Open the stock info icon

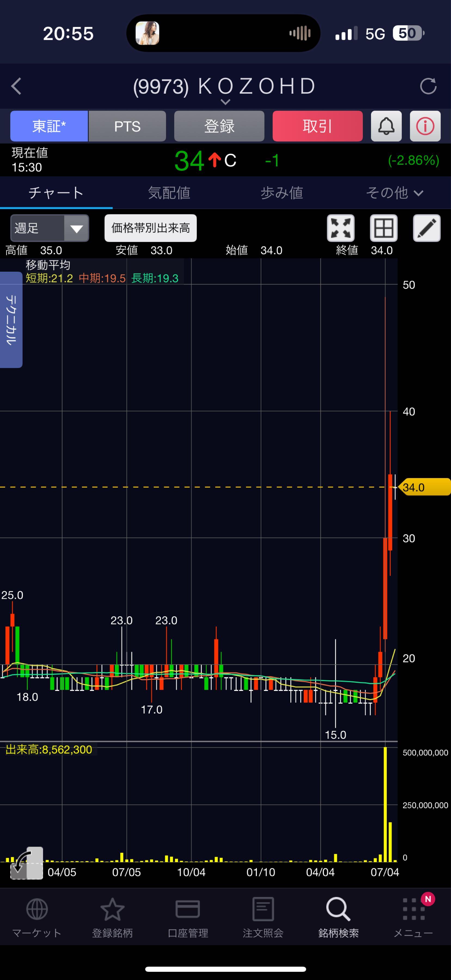[425, 126]
